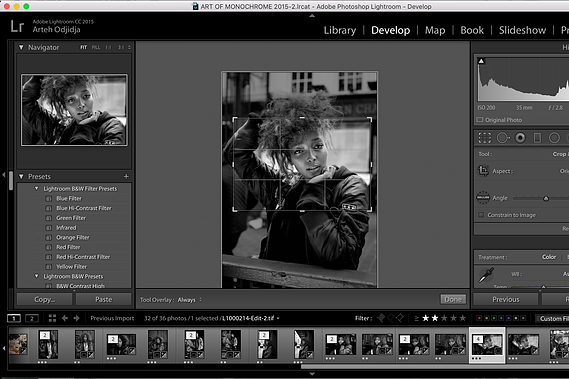Click the Infrared preset icon
Screen dimensions: 569x379
pos(48,228)
